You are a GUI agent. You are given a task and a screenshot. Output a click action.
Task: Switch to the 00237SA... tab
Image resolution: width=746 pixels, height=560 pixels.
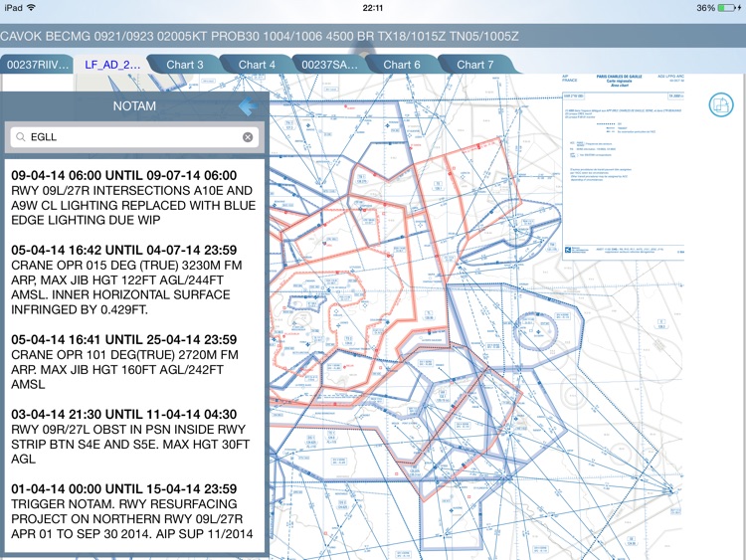point(329,65)
